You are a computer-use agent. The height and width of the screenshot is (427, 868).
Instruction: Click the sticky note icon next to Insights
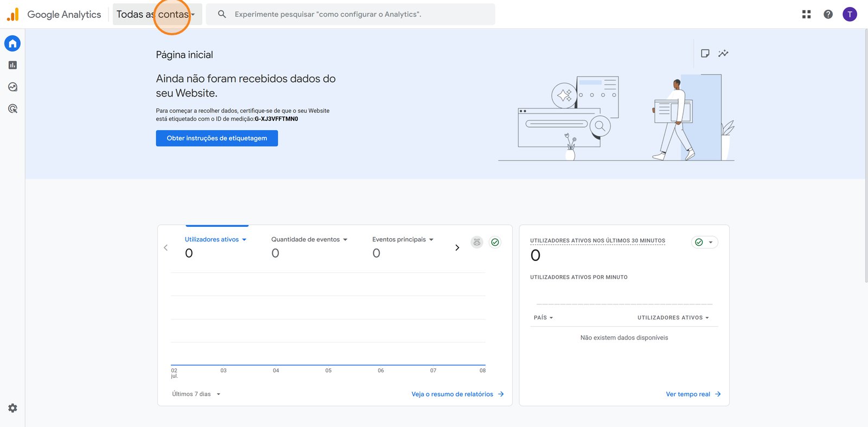pyautogui.click(x=705, y=53)
